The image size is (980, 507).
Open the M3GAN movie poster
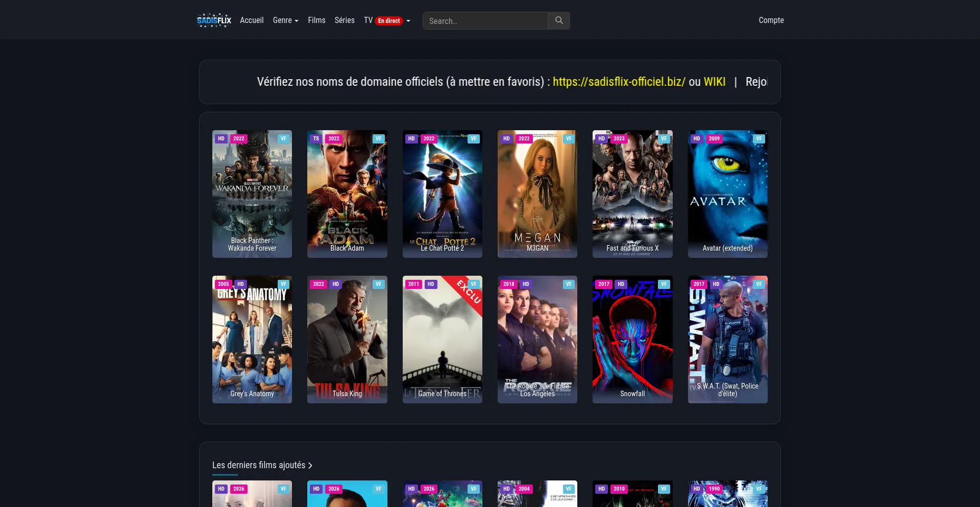coord(537,194)
